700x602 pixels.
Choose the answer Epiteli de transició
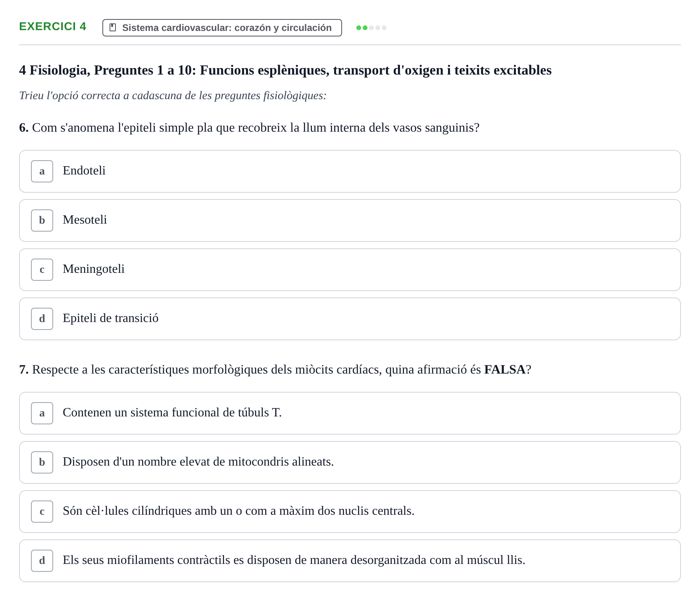tap(350, 319)
